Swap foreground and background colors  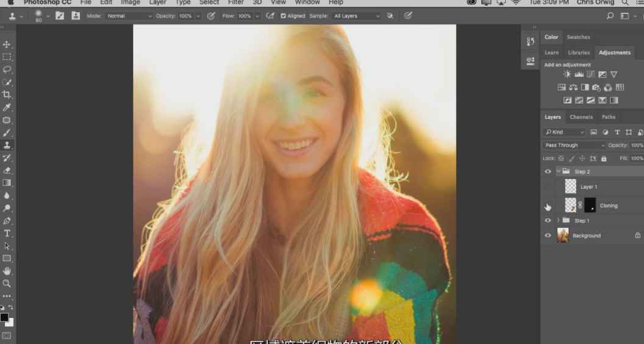[x=10, y=307]
